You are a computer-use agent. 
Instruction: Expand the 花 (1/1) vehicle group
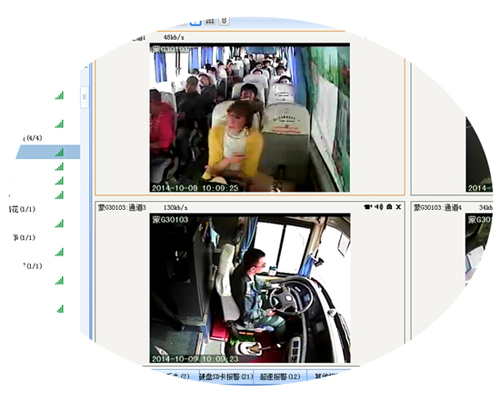(x=22, y=209)
